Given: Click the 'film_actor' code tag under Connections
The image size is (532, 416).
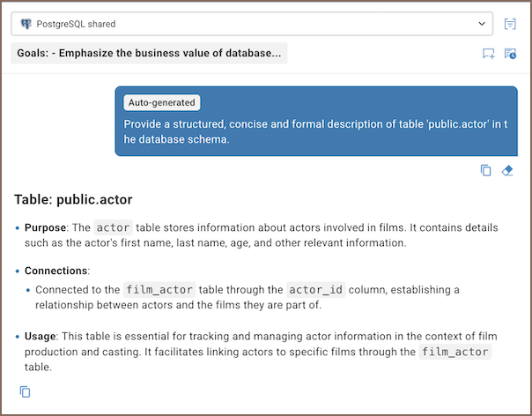Looking at the screenshot, I should tap(159, 289).
